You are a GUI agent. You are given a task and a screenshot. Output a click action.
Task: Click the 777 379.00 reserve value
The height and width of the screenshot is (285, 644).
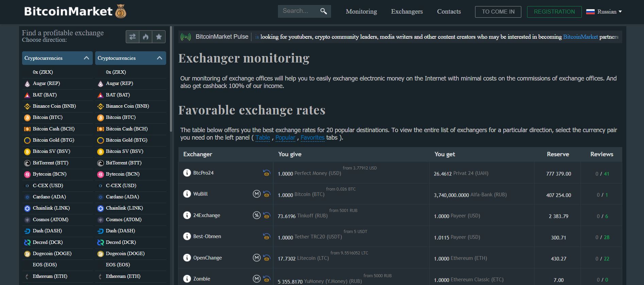pyautogui.click(x=558, y=174)
